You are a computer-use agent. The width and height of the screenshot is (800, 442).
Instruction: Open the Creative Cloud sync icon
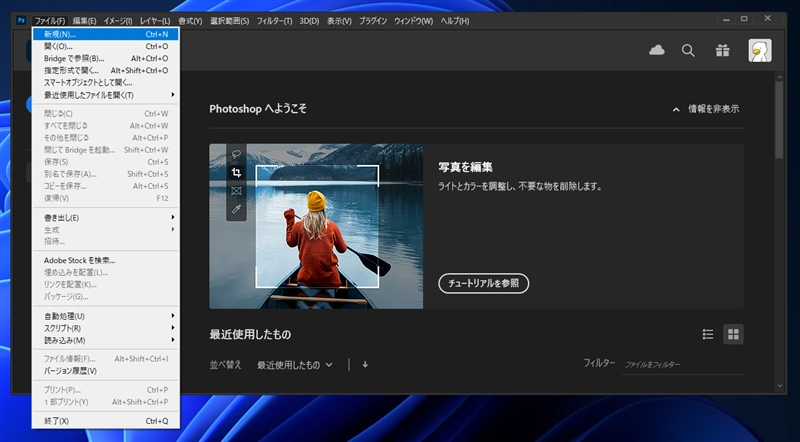(x=657, y=50)
